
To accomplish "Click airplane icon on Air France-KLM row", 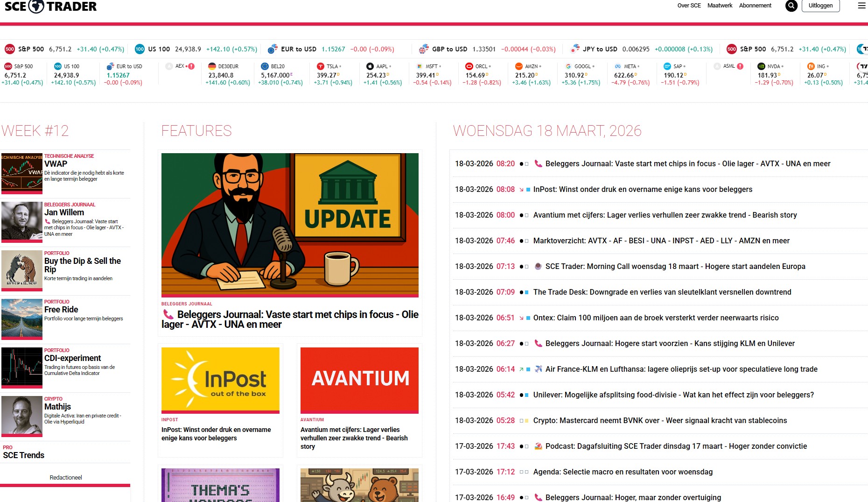I will (538, 369).
